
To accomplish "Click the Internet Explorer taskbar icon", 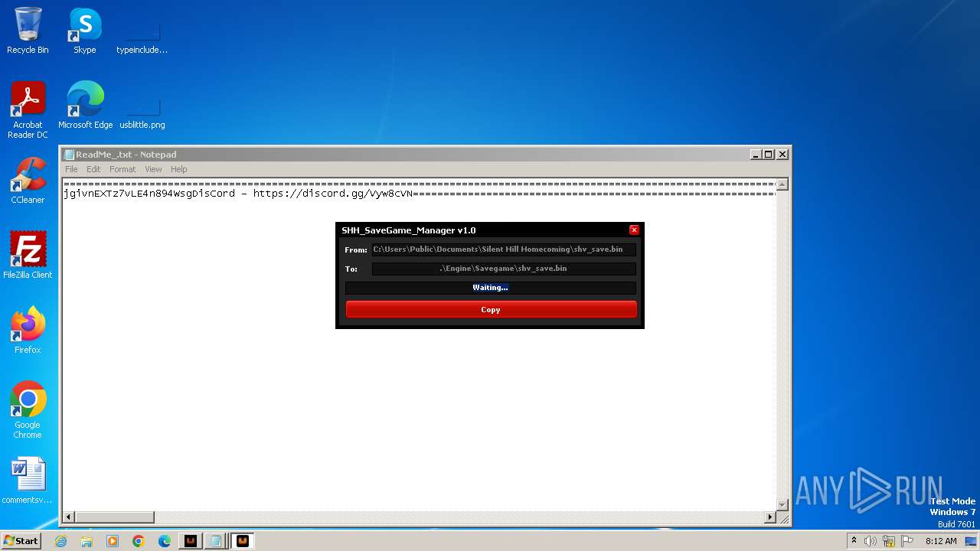I will tap(60, 541).
